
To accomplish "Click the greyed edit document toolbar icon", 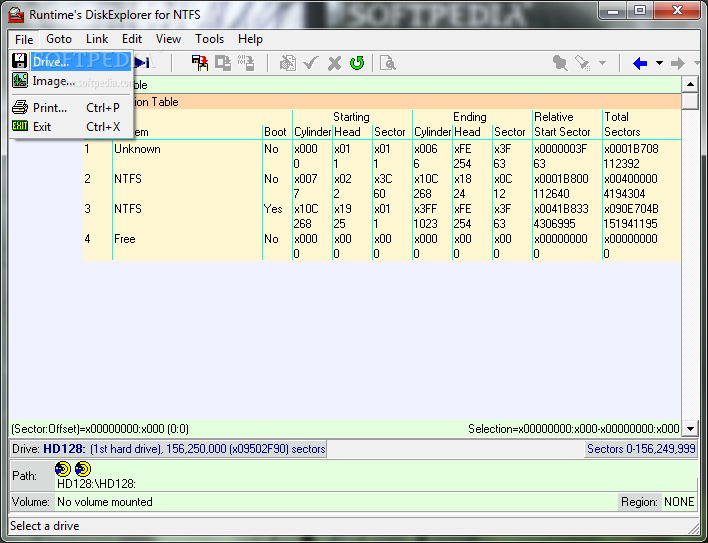I will coord(288,63).
